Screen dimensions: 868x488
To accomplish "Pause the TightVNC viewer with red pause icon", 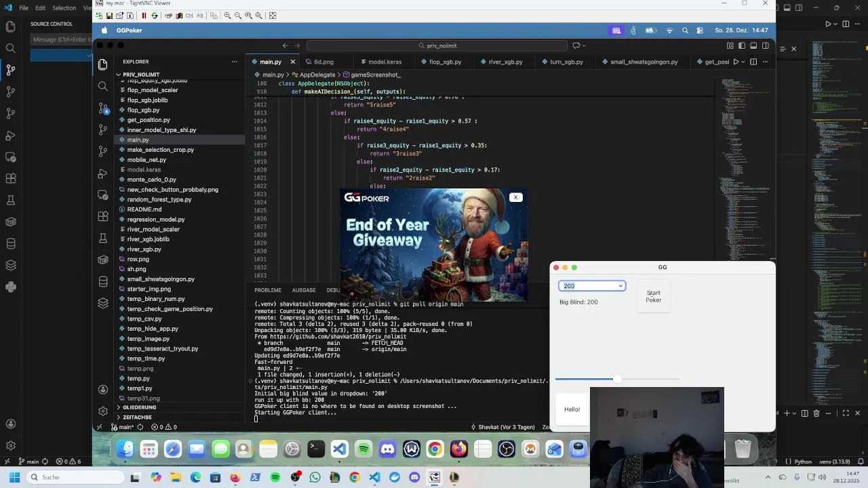I will pos(144,16).
